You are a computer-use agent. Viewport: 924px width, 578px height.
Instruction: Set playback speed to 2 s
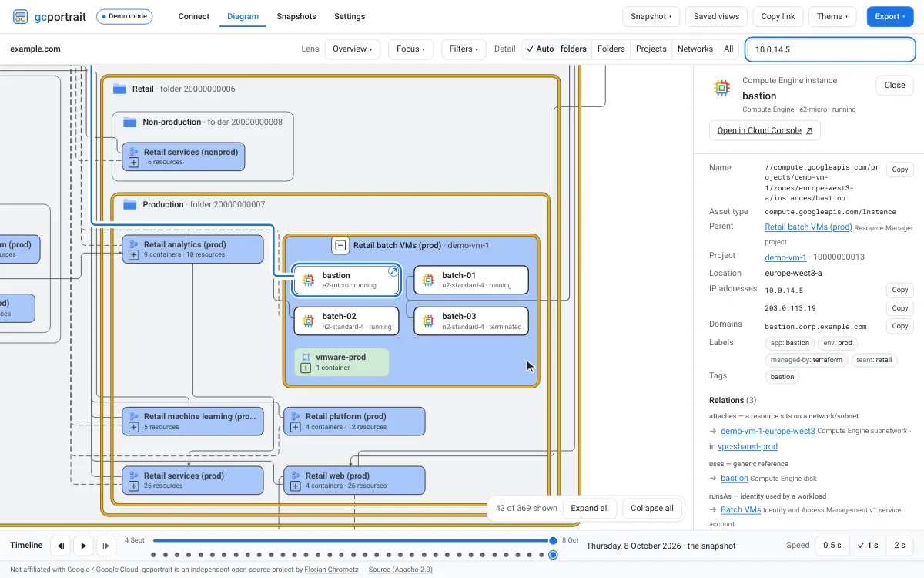click(899, 546)
